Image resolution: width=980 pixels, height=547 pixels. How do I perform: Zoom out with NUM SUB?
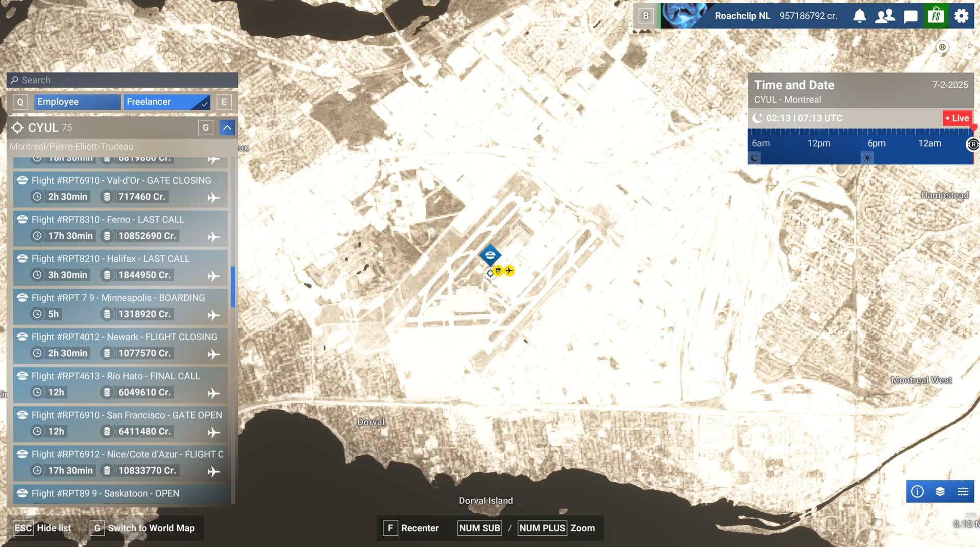(x=479, y=528)
